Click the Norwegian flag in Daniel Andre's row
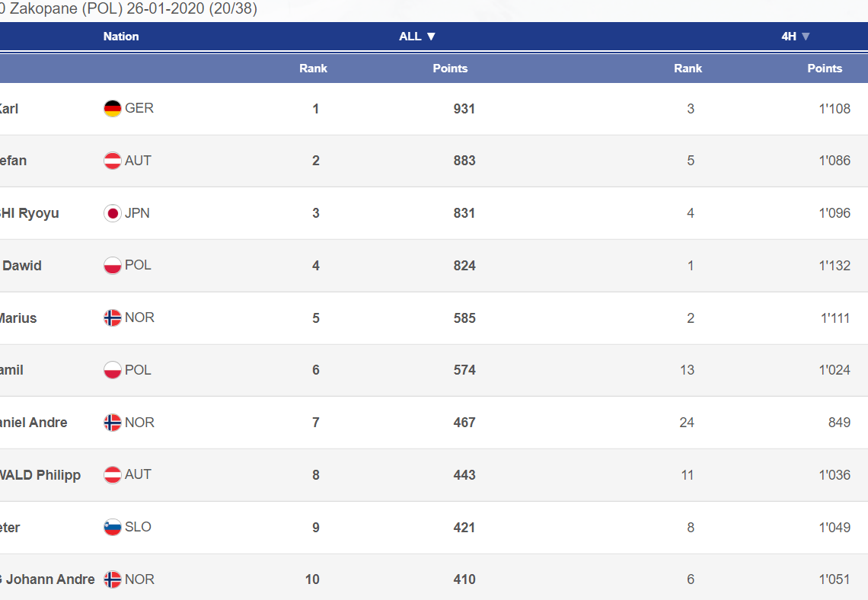868x600 pixels. (x=113, y=423)
